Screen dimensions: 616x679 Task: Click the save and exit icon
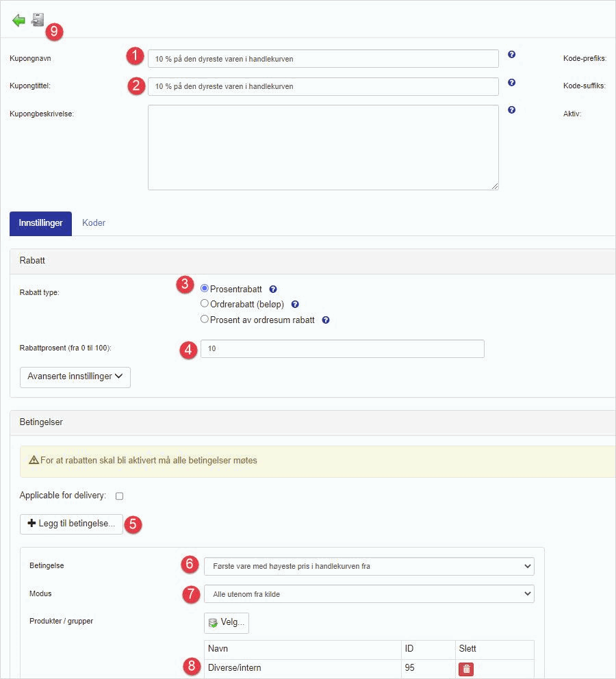[38, 20]
